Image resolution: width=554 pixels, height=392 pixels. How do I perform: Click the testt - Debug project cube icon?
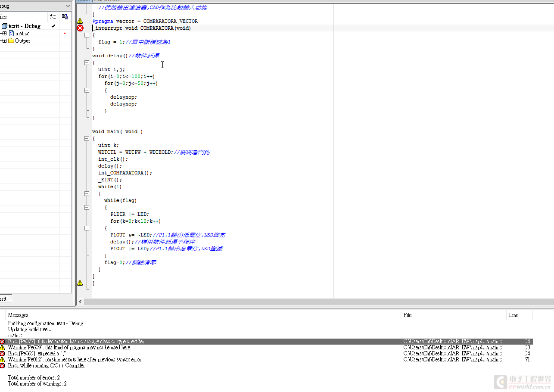[5, 26]
